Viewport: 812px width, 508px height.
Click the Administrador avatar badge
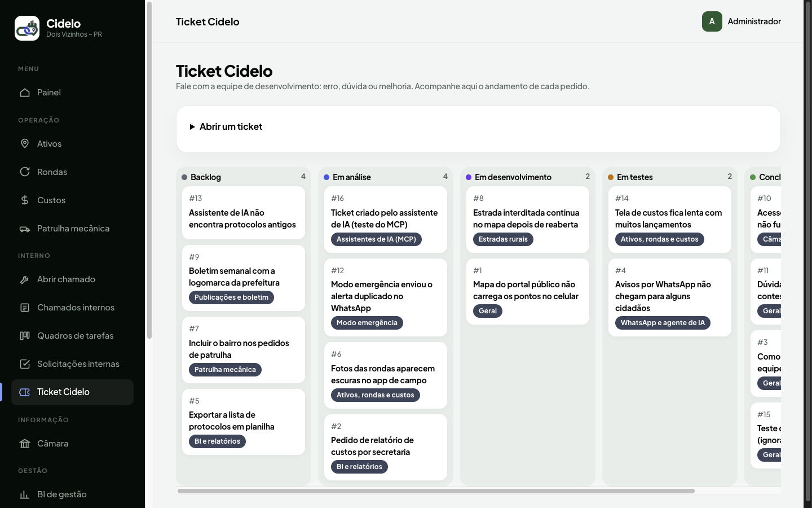(712, 21)
